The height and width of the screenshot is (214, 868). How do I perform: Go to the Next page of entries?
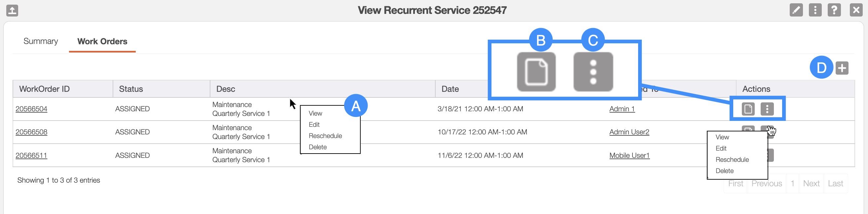coord(811,184)
